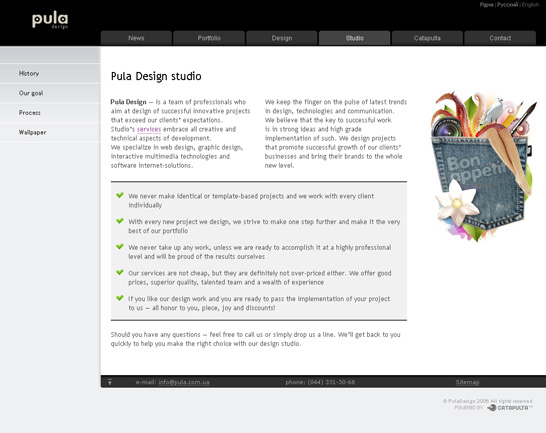Select the English language option
The image size is (546, 433).
[530, 5]
